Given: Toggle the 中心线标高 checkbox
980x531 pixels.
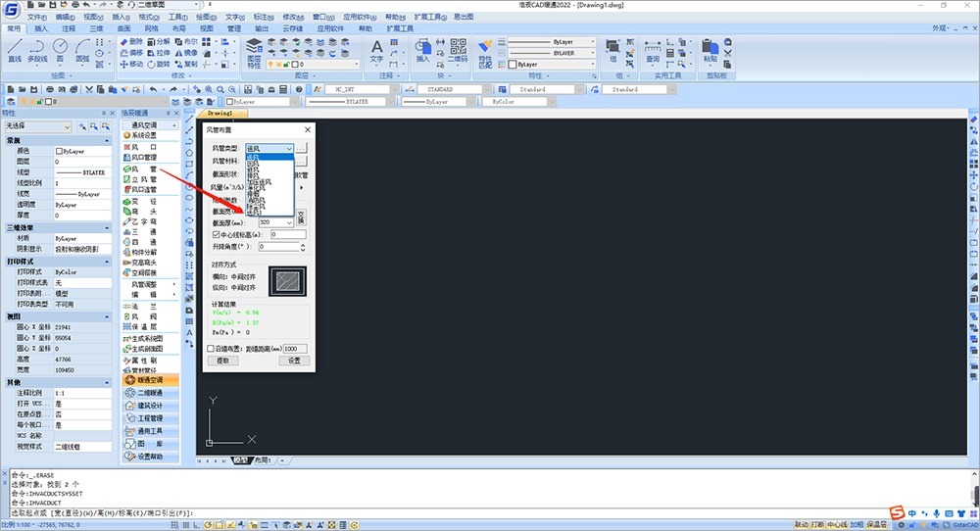Looking at the screenshot, I should click(217, 235).
